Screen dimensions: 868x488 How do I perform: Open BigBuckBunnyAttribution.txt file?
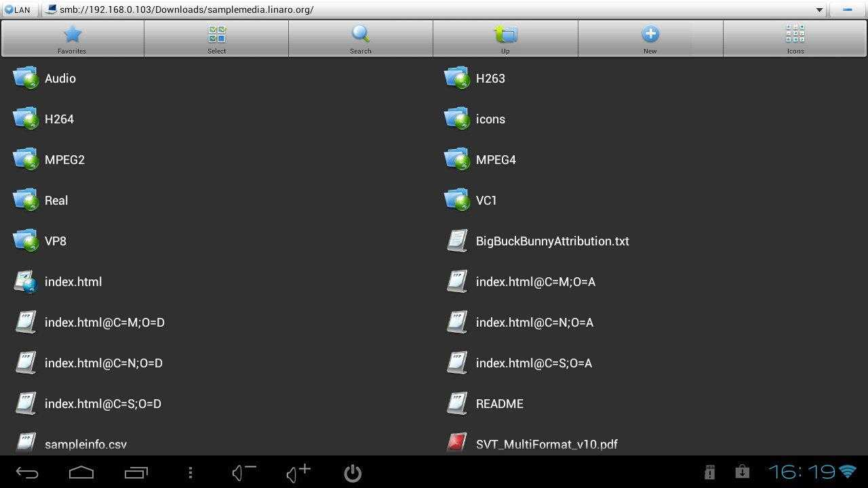point(552,241)
